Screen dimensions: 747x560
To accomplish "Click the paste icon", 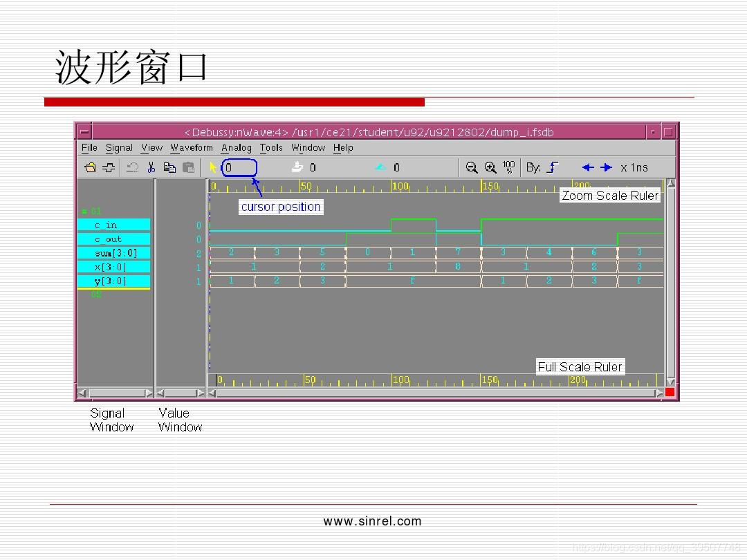I will 189,167.
